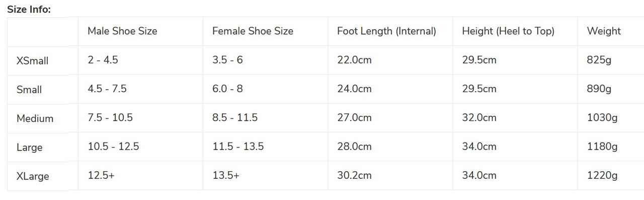Select the 10.5 - 12.5 male size cell
The image size is (644, 200).
[113, 147]
